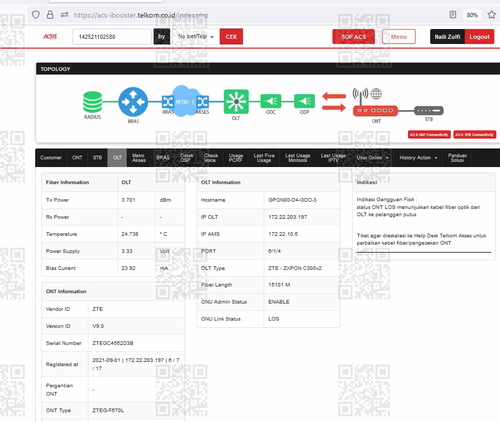Toggle reader view icon in the address bar
This screenshot has width=500, height=422.
(x=453, y=15)
